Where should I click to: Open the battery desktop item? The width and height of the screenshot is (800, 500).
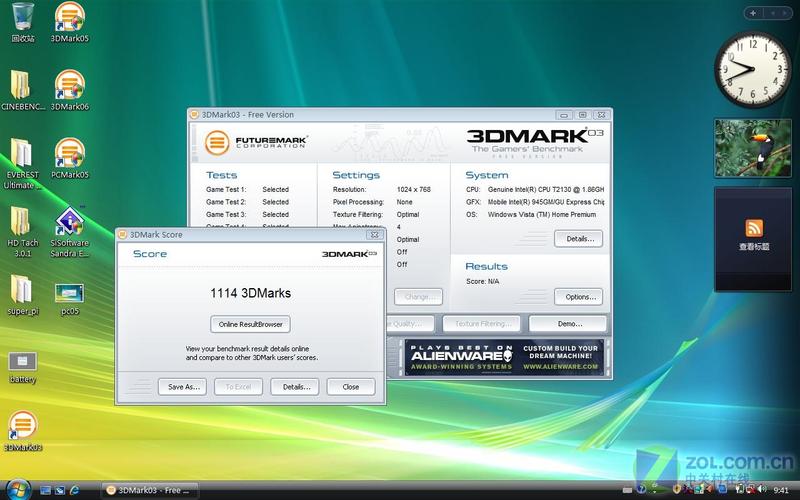(x=22, y=367)
